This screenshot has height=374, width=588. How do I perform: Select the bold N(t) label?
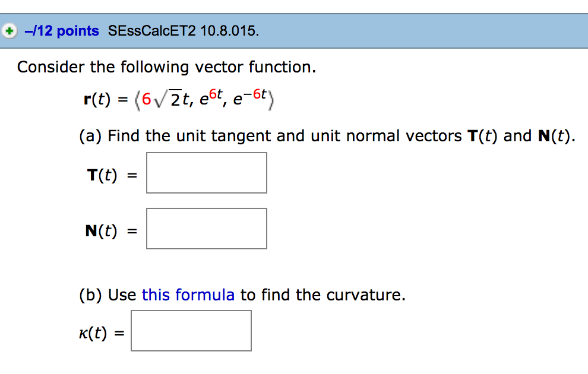(x=102, y=230)
